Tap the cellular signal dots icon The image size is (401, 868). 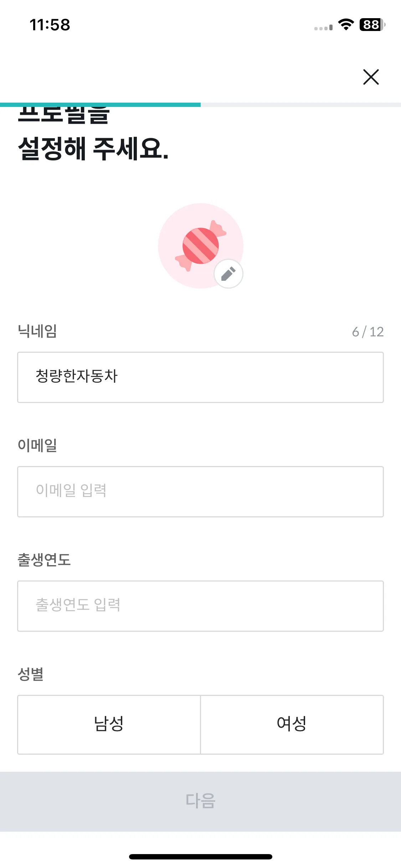click(x=323, y=27)
